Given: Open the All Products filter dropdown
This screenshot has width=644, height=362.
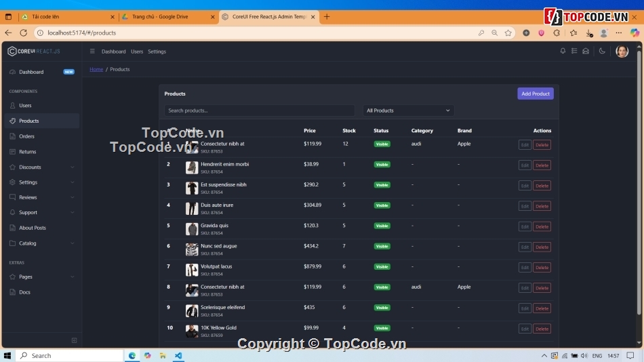Looking at the screenshot, I should click(408, 110).
